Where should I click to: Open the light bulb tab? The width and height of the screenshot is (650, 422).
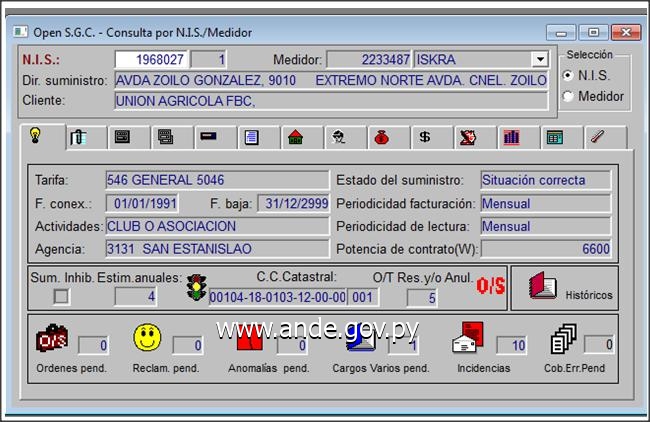36,137
